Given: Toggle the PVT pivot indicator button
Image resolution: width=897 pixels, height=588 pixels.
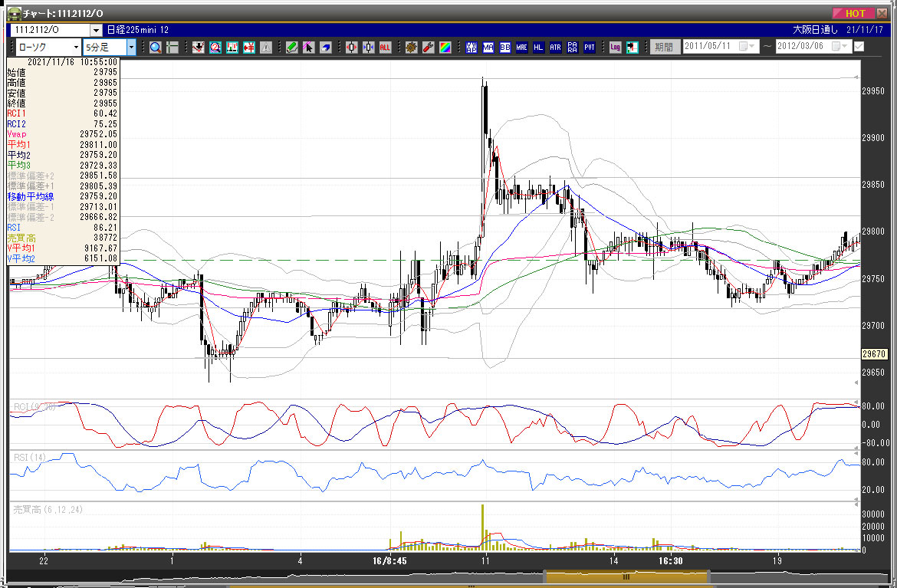Looking at the screenshot, I should click(590, 48).
